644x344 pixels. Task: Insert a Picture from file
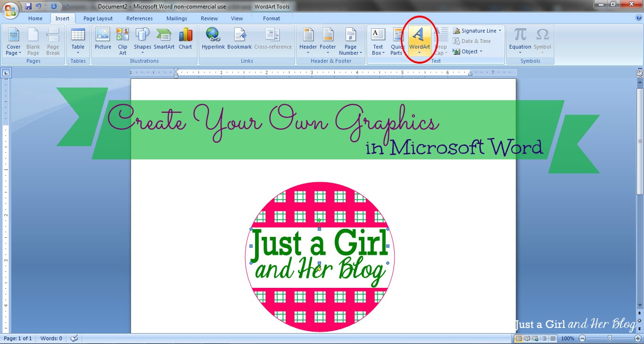point(103,40)
